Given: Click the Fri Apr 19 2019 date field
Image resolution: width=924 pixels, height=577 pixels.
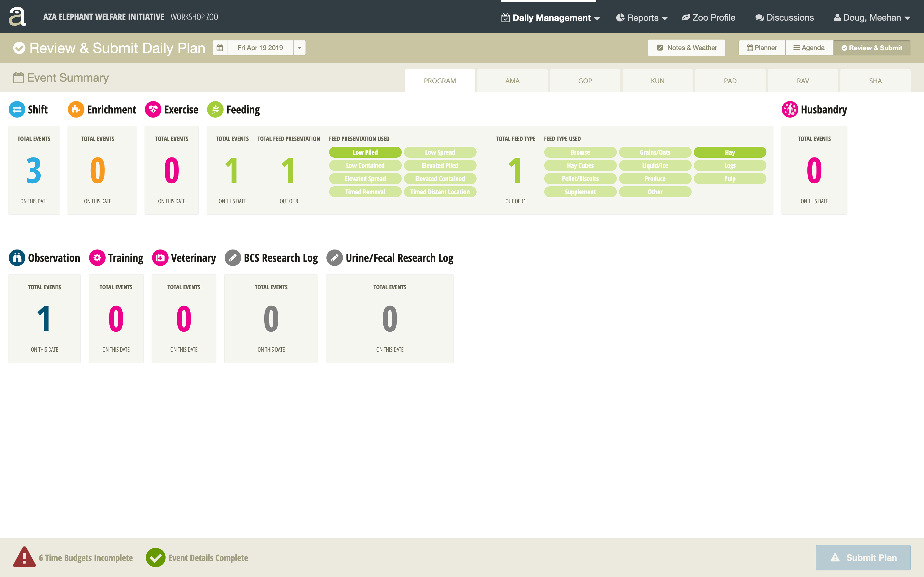Looking at the screenshot, I should 260,48.
